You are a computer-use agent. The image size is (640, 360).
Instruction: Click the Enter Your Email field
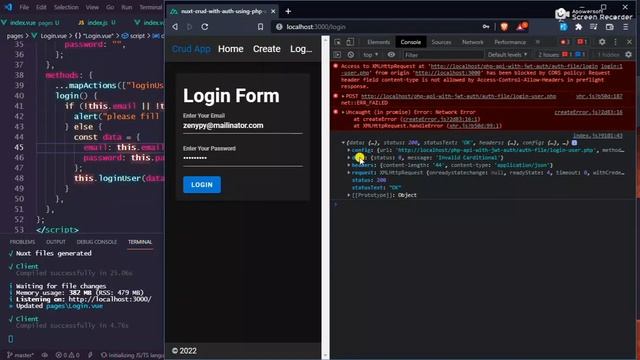(243, 126)
